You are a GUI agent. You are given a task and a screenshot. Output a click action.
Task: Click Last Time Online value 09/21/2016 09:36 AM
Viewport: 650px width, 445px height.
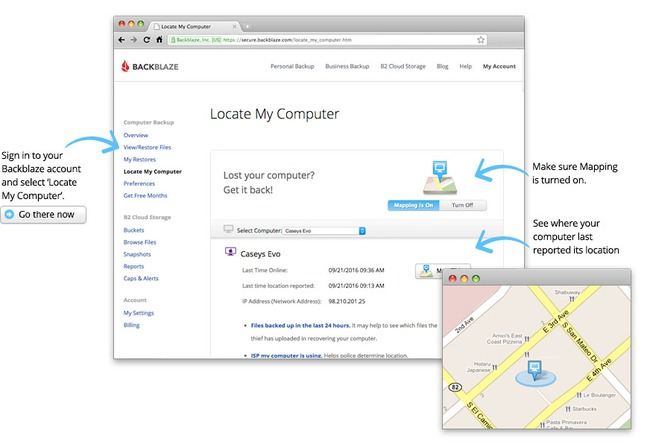[x=356, y=270]
